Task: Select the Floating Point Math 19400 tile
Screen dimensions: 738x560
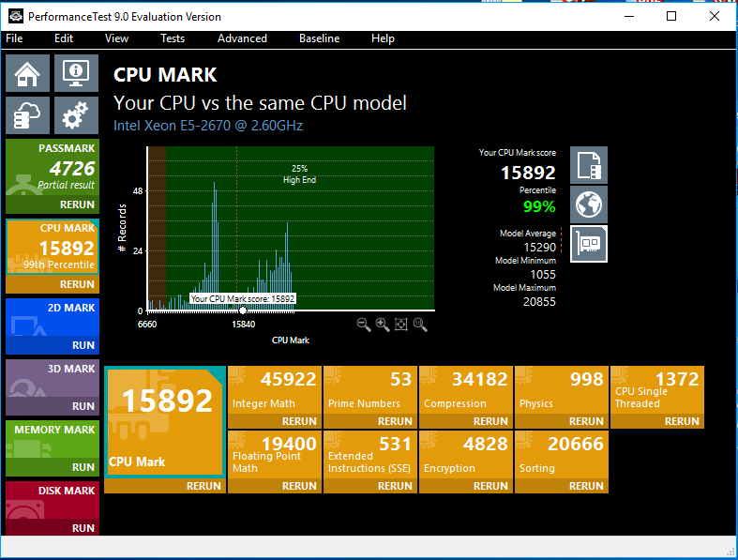Action: point(275,455)
